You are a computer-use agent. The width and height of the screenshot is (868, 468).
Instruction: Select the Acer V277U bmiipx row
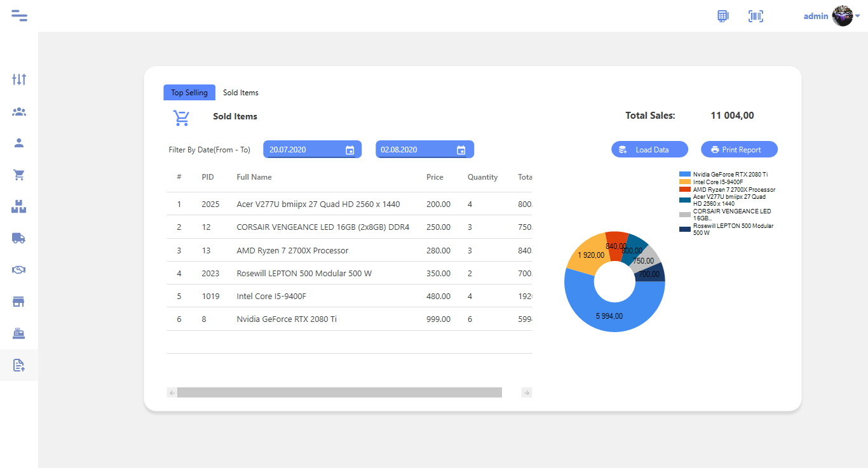(x=349, y=204)
